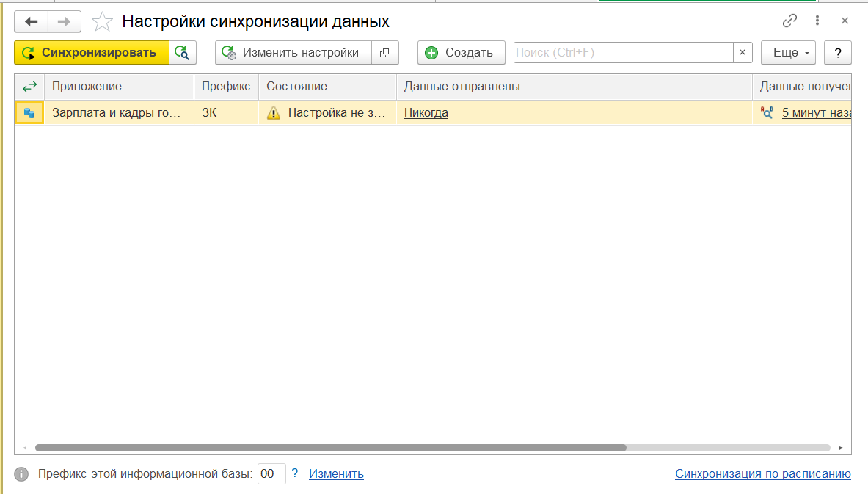
Task: Open the three-dot options menu in header
Action: [817, 21]
